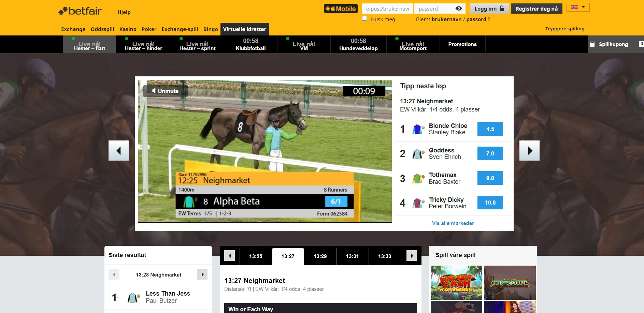Go to Oddsspill section

102,29
